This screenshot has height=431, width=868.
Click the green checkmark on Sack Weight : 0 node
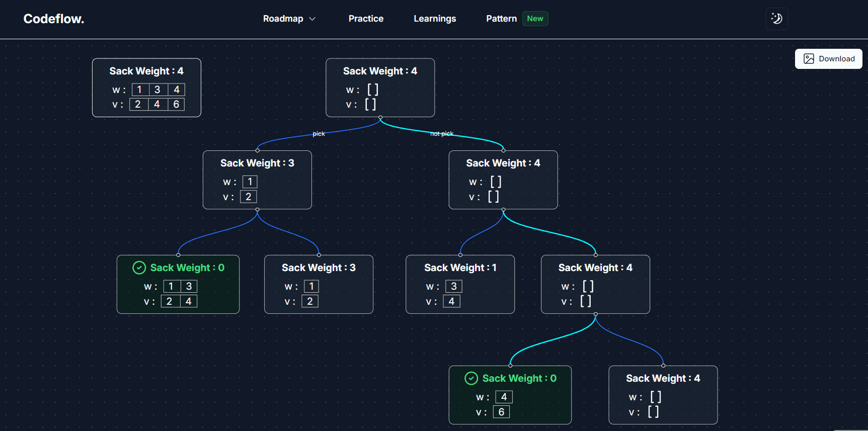click(x=140, y=268)
